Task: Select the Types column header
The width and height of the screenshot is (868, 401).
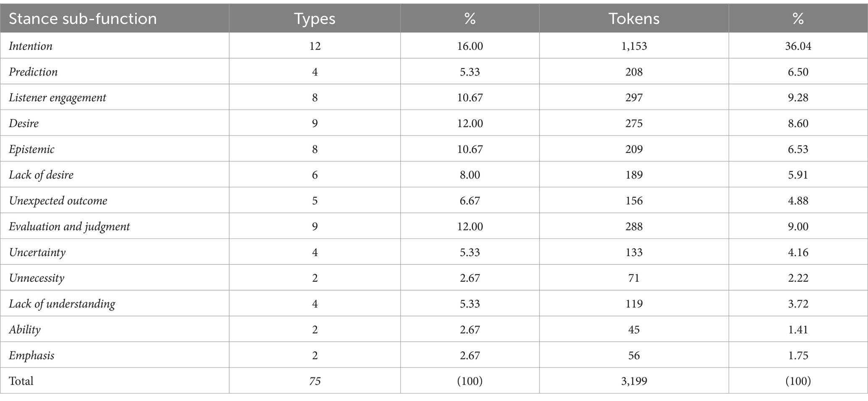Action: coord(315,19)
